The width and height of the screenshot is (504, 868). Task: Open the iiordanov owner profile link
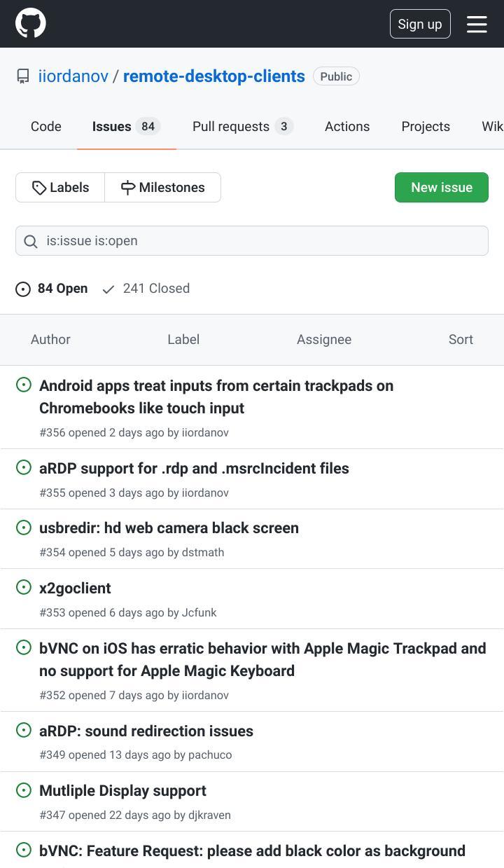click(73, 76)
